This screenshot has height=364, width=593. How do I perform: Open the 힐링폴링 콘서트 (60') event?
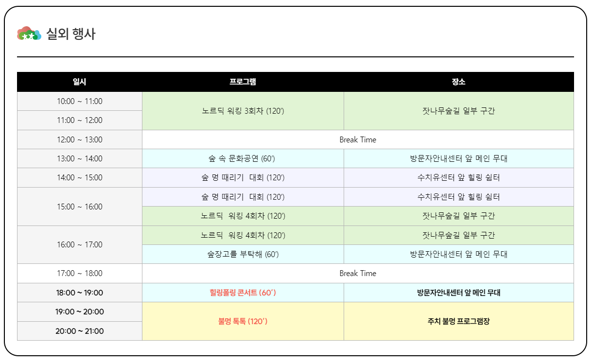[242, 293]
